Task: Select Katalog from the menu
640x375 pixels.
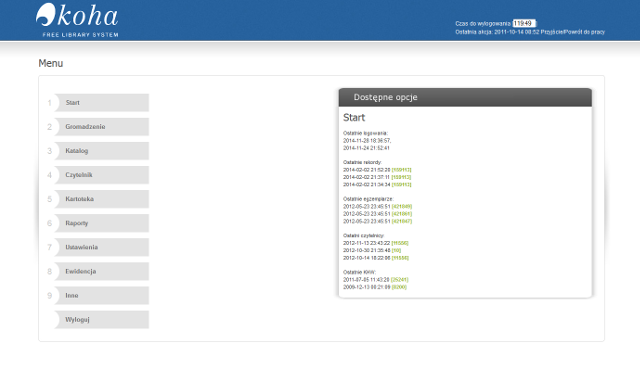Action: click(102, 151)
